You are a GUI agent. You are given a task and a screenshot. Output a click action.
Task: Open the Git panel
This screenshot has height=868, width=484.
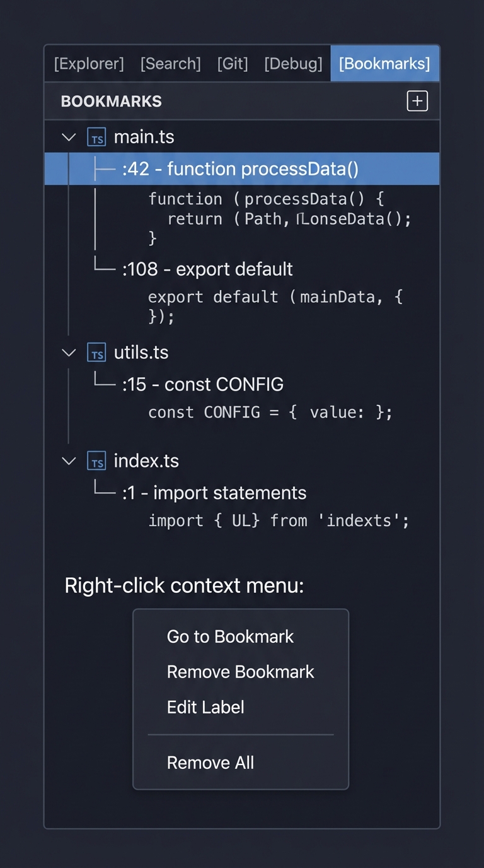[232, 63]
